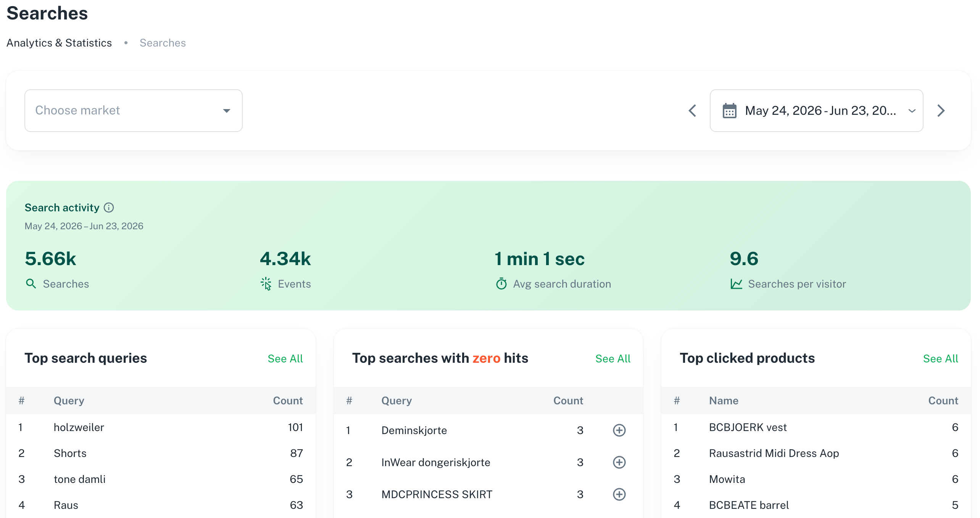Open Analytics & Statistics breadcrumb

(x=59, y=43)
